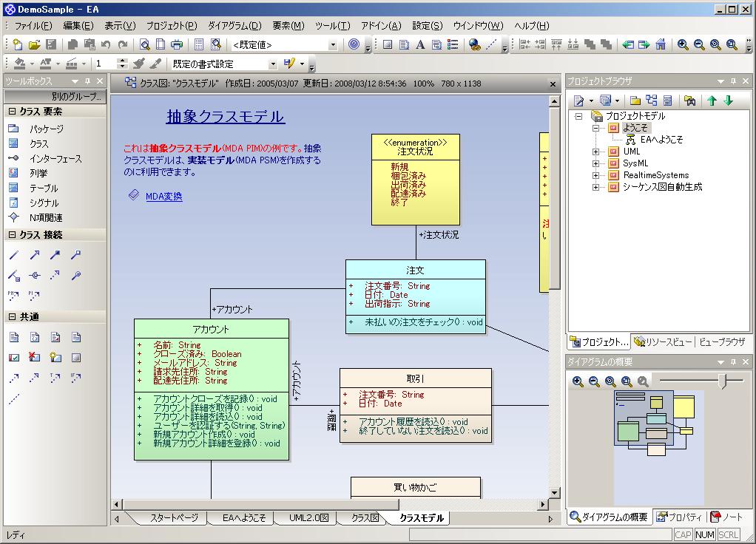Click zoom-in magnifier in diagram overview panel
Image resolution: width=756 pixels, height=544 pixels.
click(578, 381)
